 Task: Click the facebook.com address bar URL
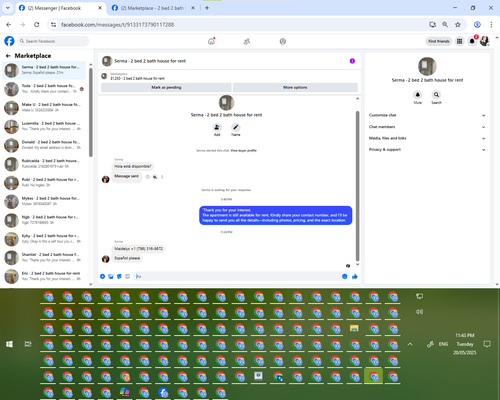(x=117, y=25)
